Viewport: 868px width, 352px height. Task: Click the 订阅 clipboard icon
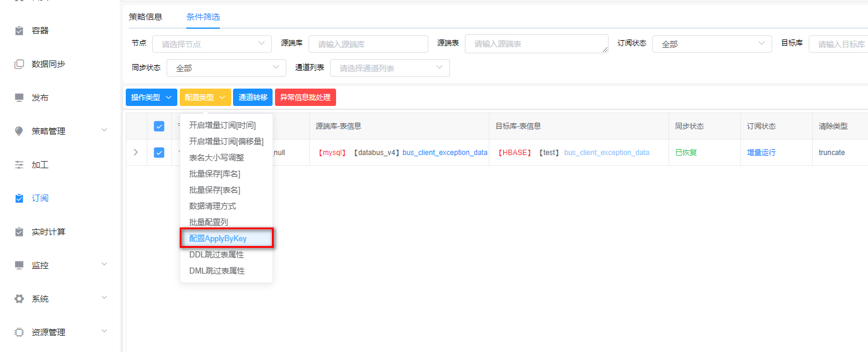(19, 198)
